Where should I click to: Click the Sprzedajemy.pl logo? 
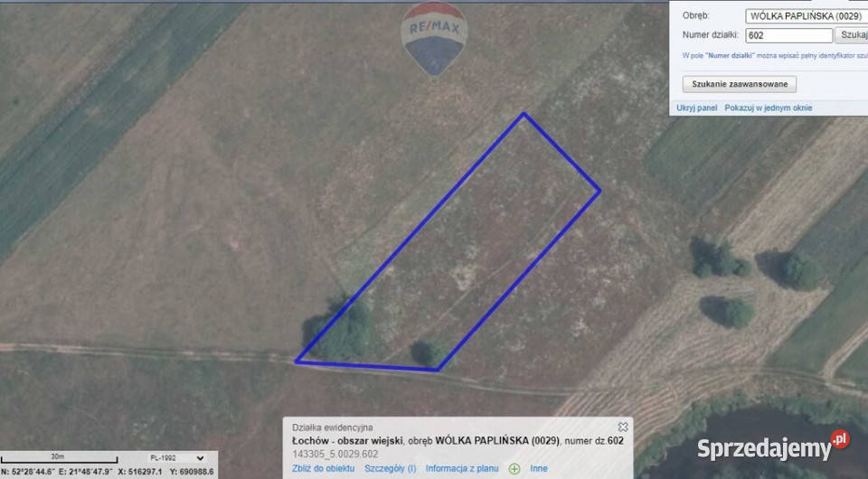pos(773,446)
